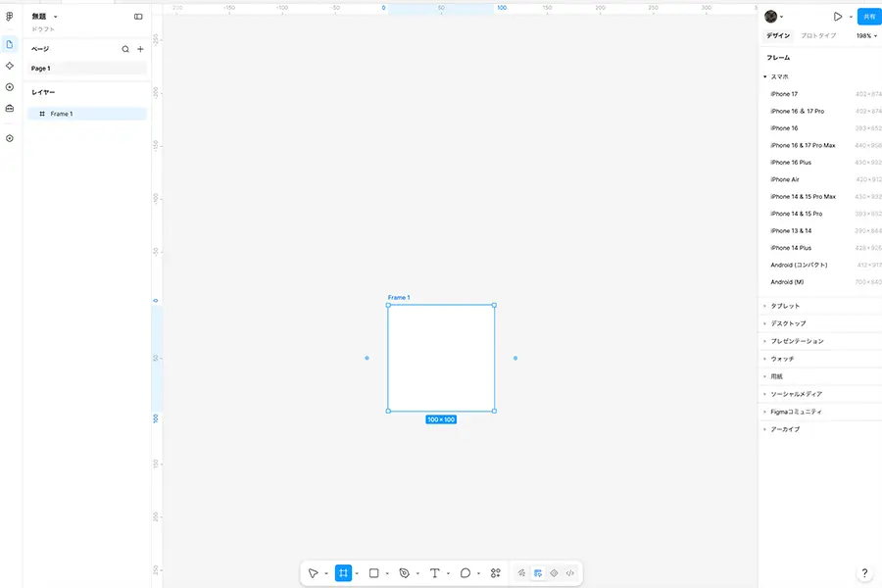Open the Actions tool with four shapes
Viewport: 882px width, 588px height.
click(496, 572)
